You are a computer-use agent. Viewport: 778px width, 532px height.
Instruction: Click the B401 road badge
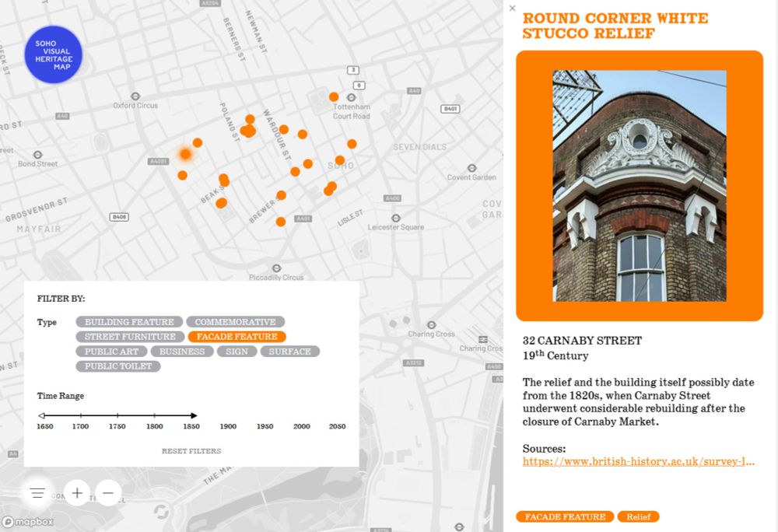tap(450, 109)
